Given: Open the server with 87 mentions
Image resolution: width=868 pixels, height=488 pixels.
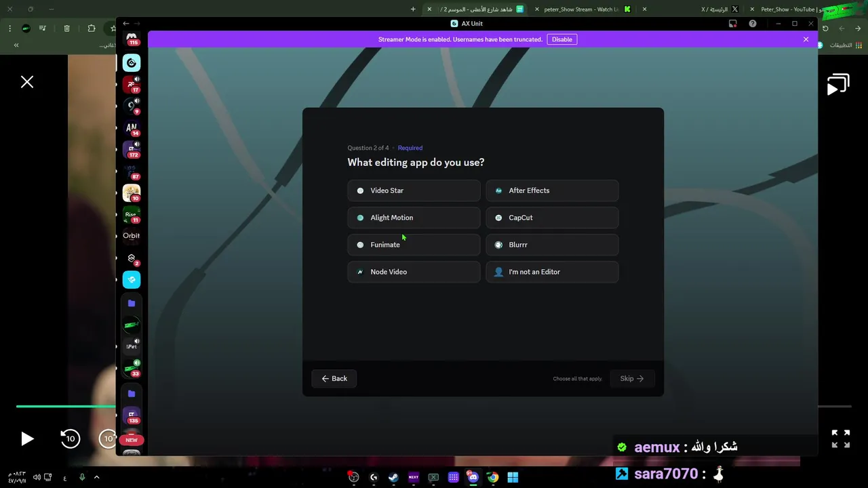Looking at the screenshot, I should [132, 171].
